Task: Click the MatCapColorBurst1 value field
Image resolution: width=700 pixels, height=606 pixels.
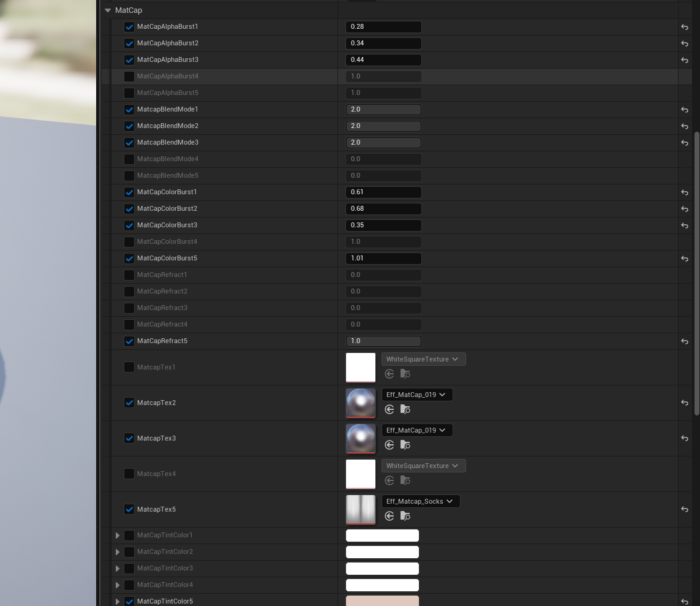Action: [x=383, y=192]
